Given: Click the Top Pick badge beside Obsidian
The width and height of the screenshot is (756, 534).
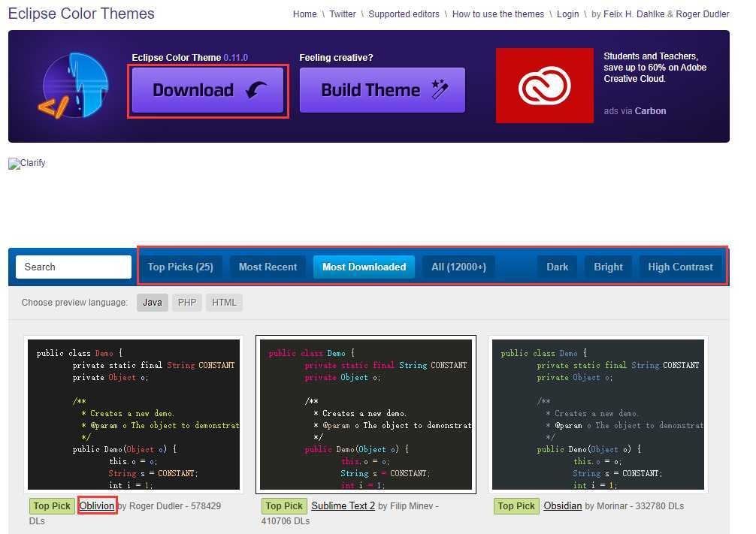Looking at the screenshot, I should coord(516,506).
